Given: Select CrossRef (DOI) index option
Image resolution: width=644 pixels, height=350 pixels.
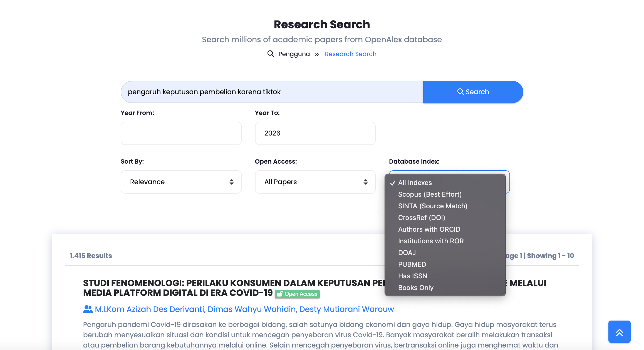Looking at the screenshot, I should 421,218.
